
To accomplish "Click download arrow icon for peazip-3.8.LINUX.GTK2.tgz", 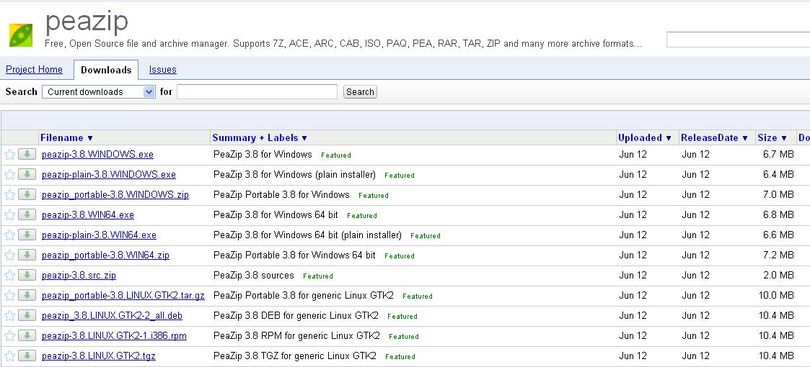I will (27, 356).
